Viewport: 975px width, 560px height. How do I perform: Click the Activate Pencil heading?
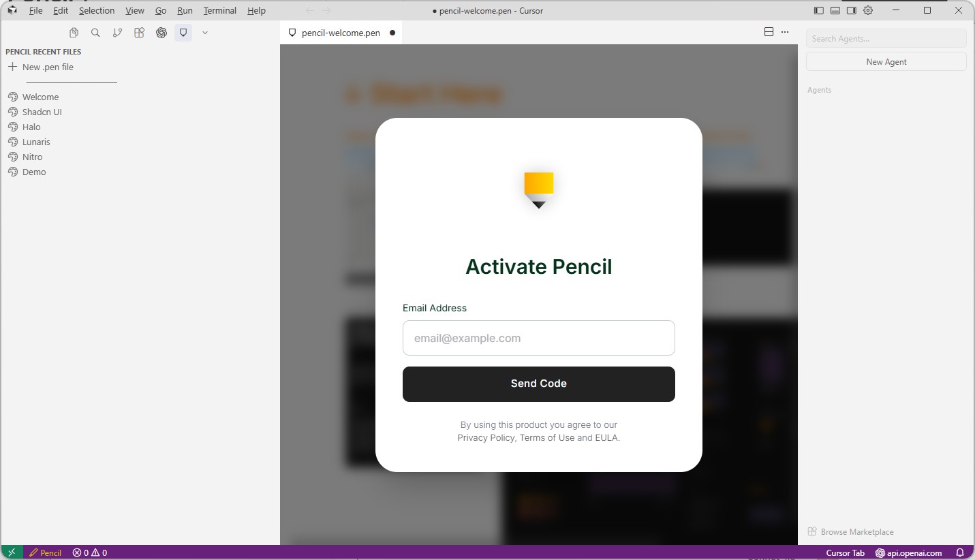[x=539, y=266]
